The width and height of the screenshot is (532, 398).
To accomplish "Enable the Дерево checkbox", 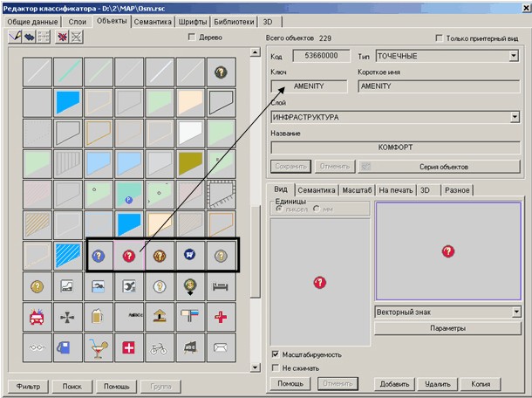I will [193, 38].
